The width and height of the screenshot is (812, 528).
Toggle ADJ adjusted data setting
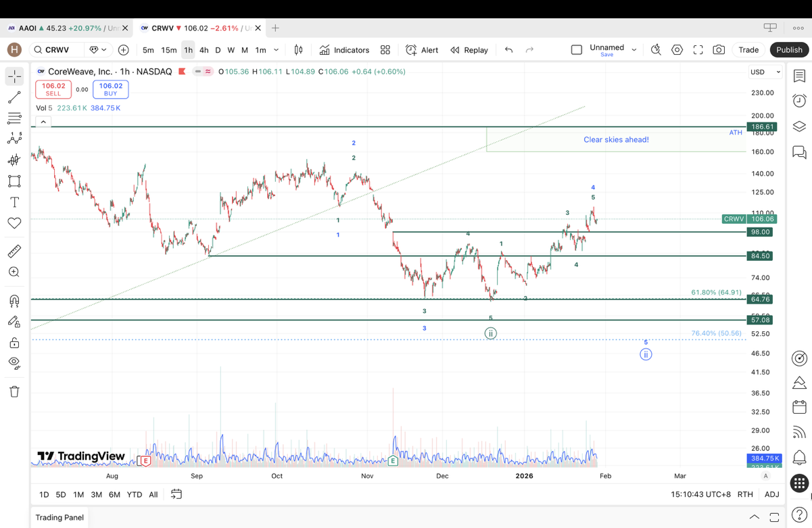pos(771,494)
